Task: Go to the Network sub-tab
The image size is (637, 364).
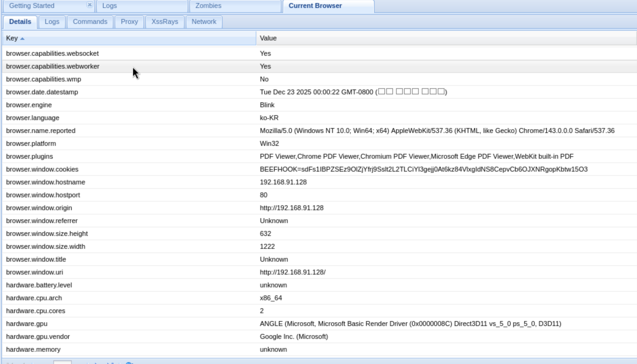Action: (204, 22)
